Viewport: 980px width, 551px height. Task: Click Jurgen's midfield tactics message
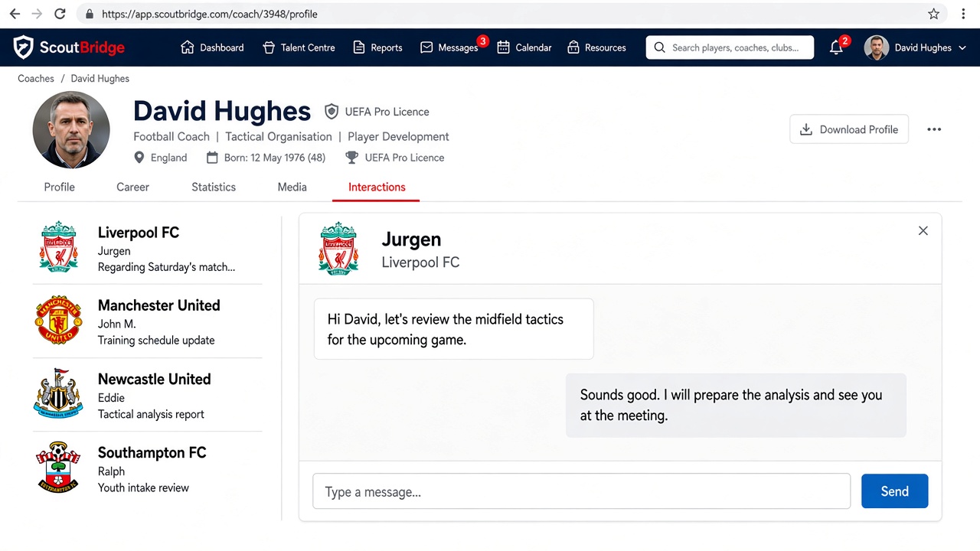point(453,329)
